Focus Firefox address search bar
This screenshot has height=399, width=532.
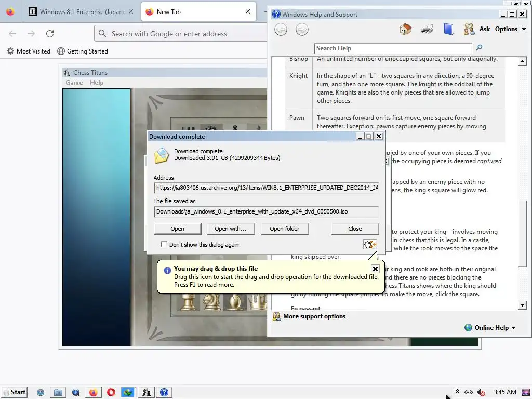point(181,34)
